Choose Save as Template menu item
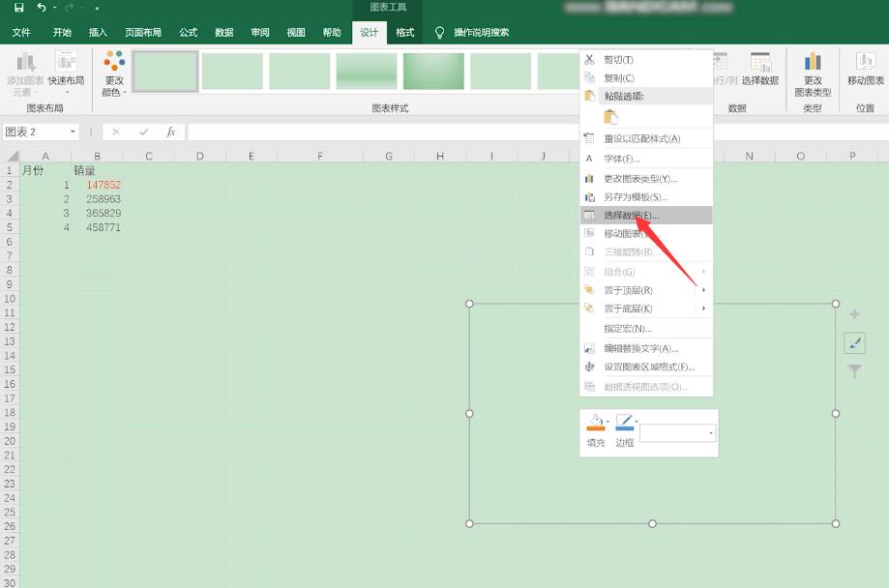 click(x=646, y=196)
